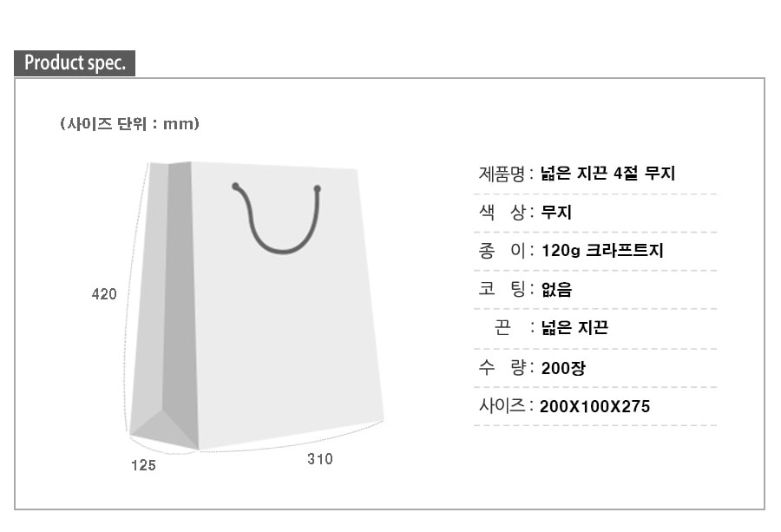This screenshot has width=781, height=532.
Task: Click the size value 200X100X275
Action: (594, 406)
